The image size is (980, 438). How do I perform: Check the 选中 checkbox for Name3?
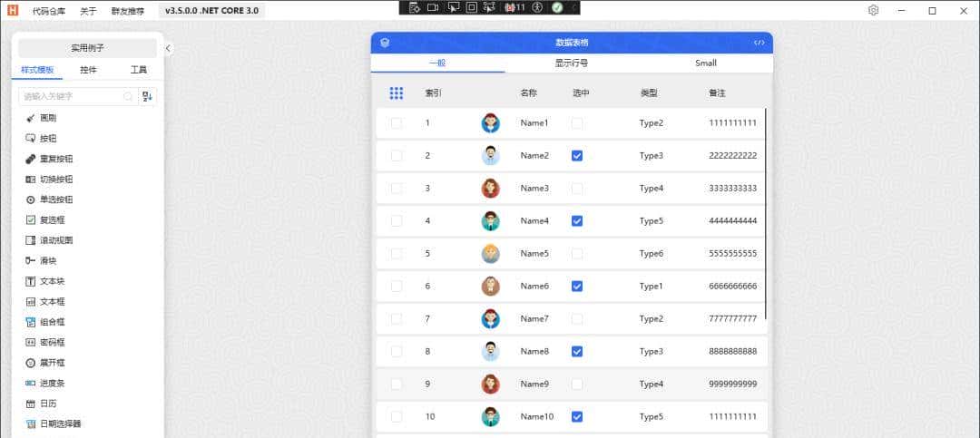point(577,188)
